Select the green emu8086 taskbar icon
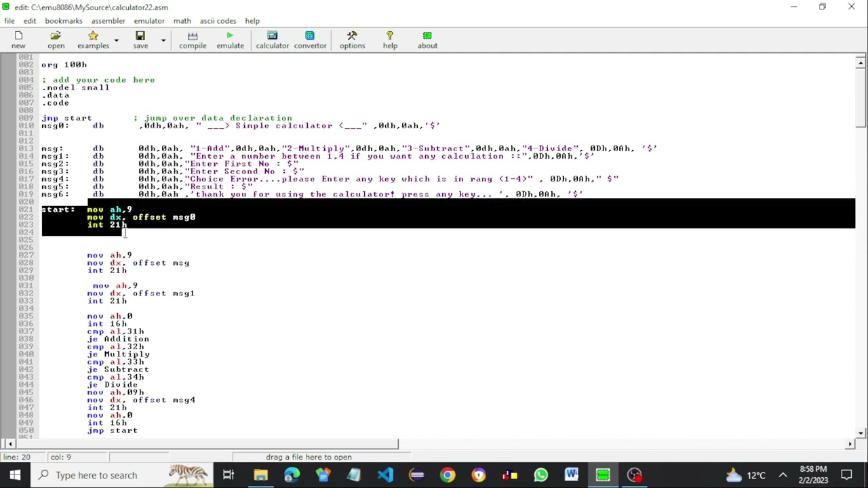This screenshot has height=488, width=868. 603,475
